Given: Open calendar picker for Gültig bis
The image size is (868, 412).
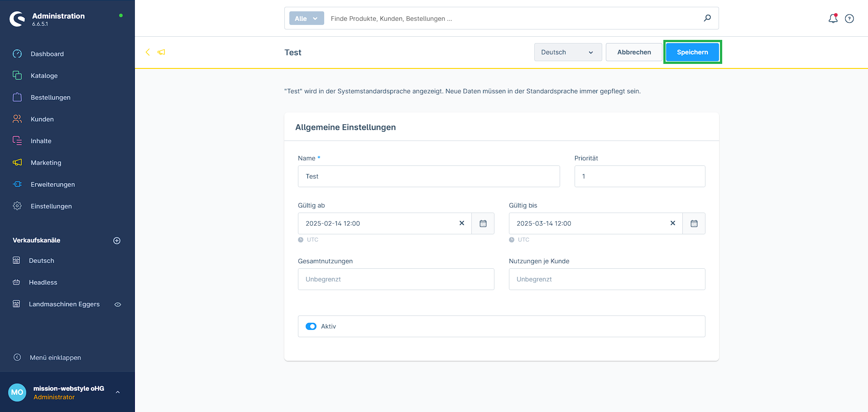Looking at the screenshot, I should (x=694, y=223).
